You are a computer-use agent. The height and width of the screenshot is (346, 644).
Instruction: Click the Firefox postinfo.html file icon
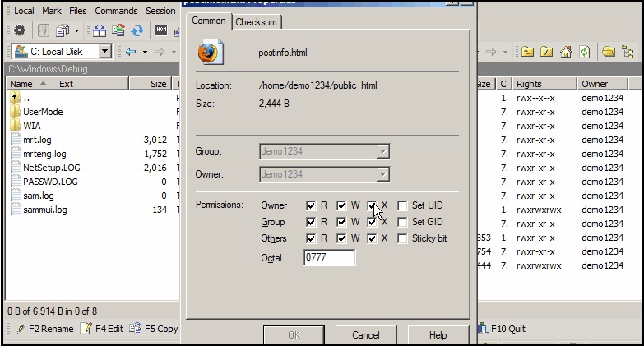(211, 52)
